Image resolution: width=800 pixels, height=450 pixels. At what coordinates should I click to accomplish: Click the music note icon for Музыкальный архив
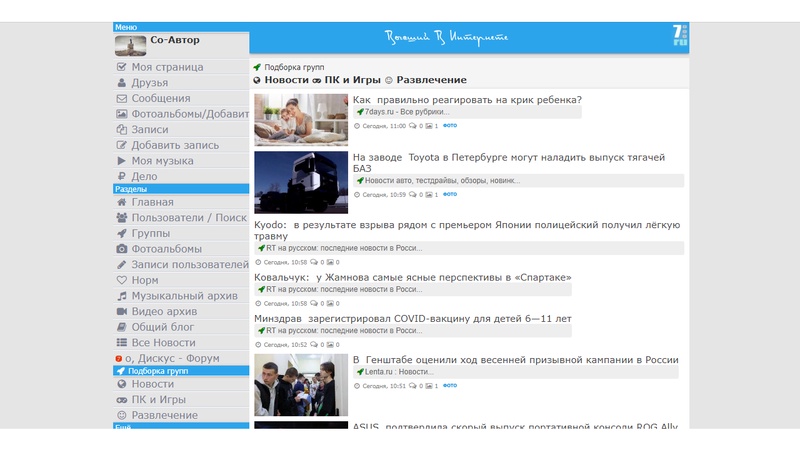pos(122,296)
